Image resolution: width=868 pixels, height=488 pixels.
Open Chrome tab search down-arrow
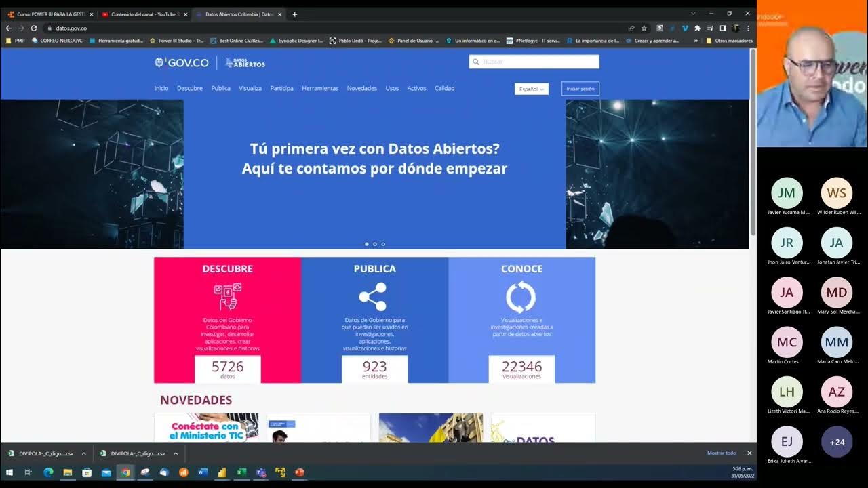(x=693, y=14)
